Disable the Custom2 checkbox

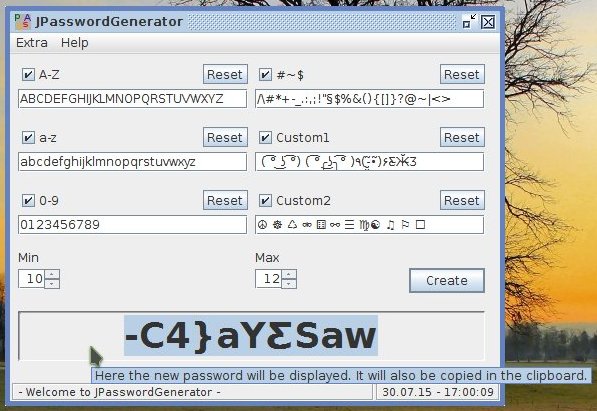(265, 200)
